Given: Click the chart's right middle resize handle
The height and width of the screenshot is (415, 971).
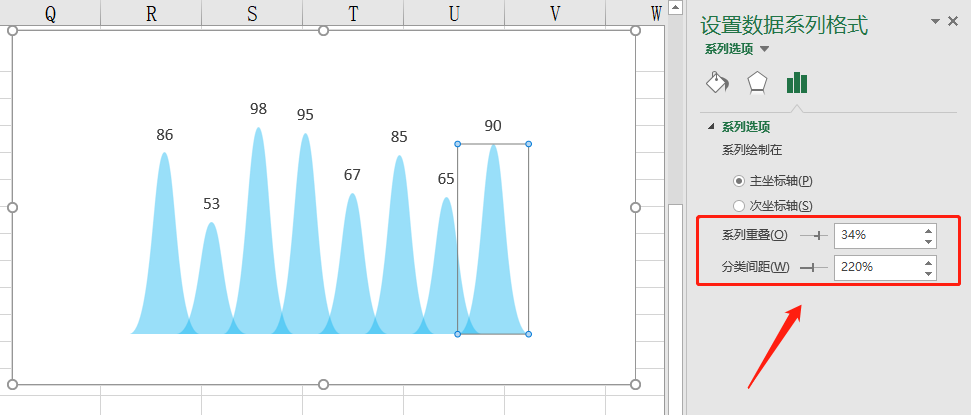Looking at the screenshot, I should pos(635,208).
